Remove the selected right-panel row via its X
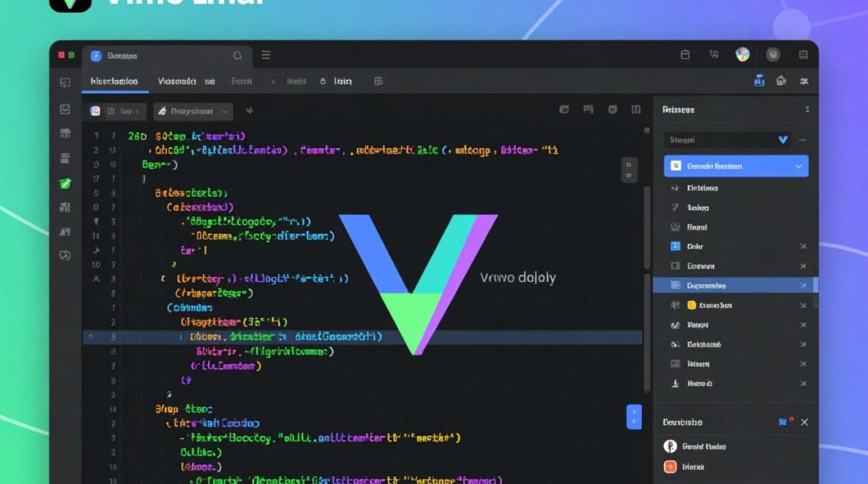The image size is (868, 484). (803, 285)
